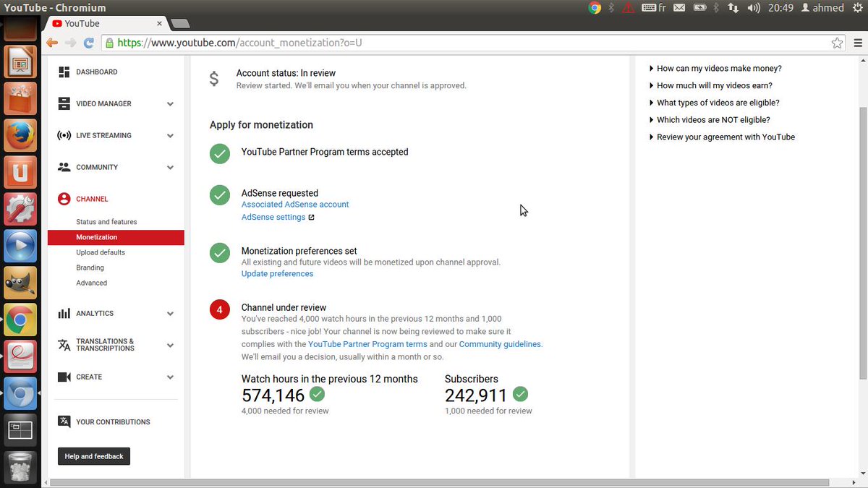
Task: Click the URL address bar
Action: pyautogui.click(x=474, y=43)
